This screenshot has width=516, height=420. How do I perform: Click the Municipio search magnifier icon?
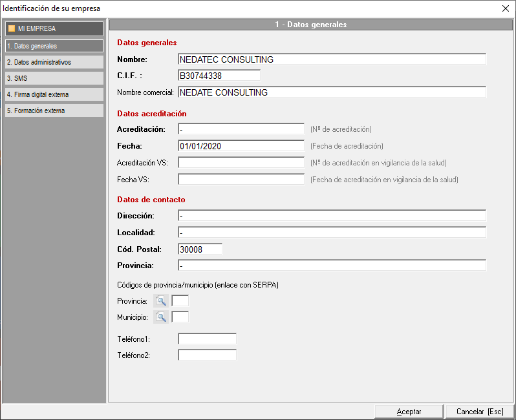[x=160, y=317]
